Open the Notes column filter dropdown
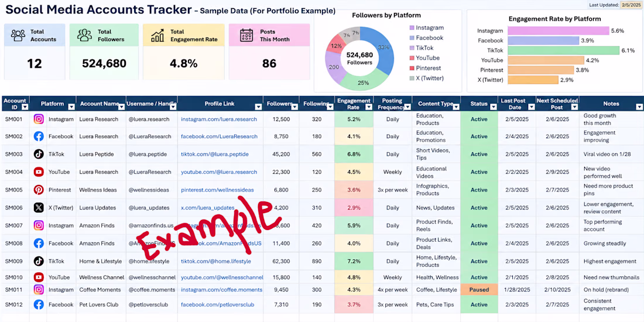The image size is (644, 322). [639, 107]
